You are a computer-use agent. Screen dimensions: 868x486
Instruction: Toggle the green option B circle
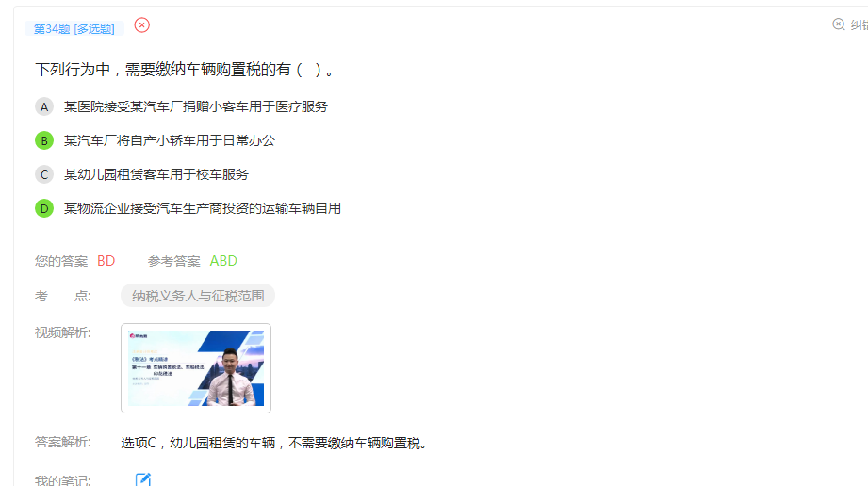pyautogui.click(x=44, y=140)
